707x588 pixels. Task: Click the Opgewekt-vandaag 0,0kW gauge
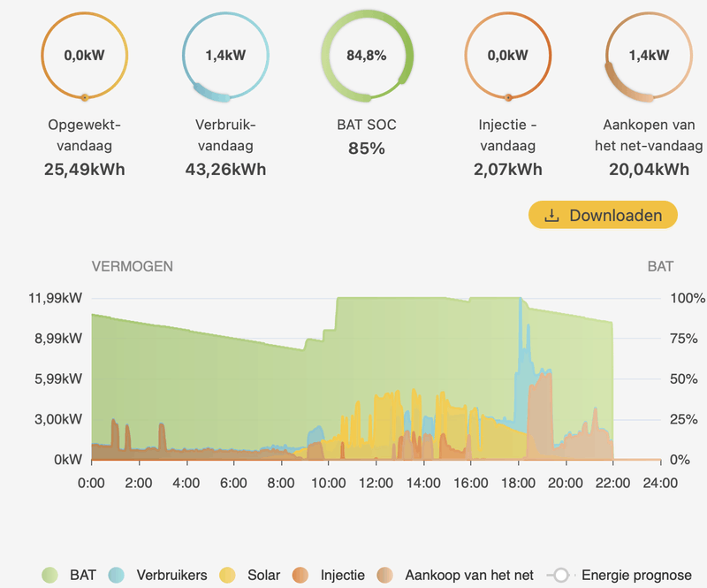[x=84, y=56]
